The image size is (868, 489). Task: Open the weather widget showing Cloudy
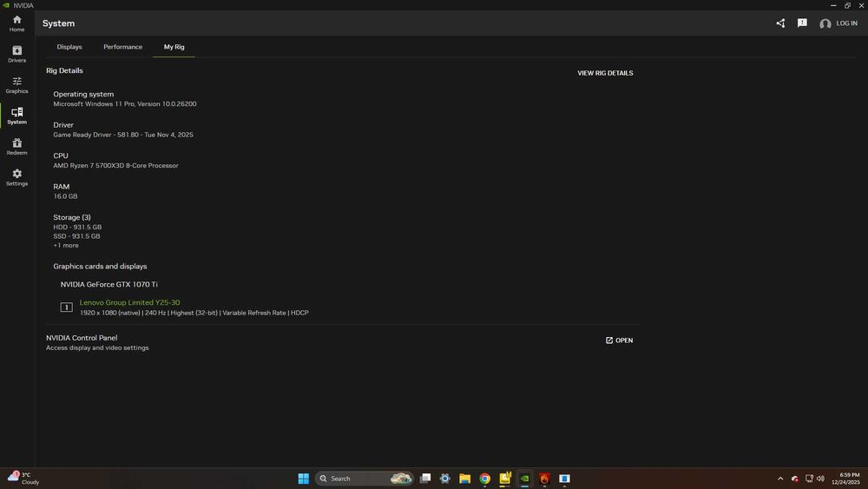point(23,479)
